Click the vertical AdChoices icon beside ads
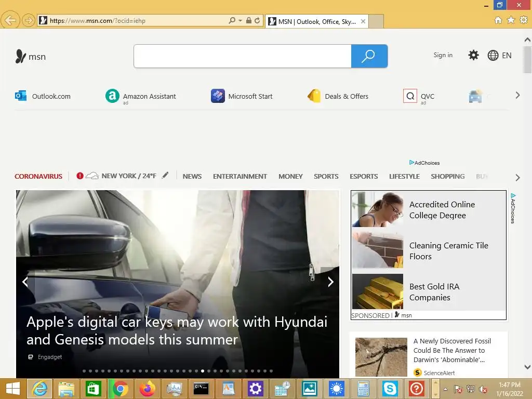 point(513,208)
